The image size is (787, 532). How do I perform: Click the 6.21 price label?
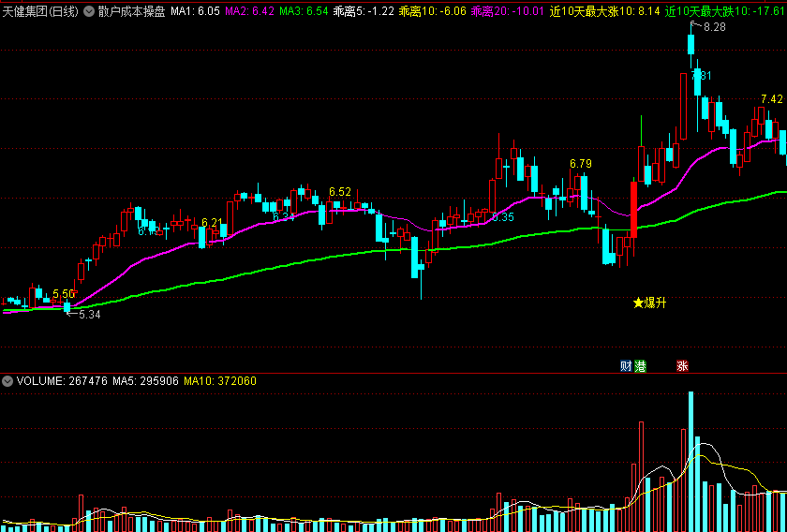point(213,221)
